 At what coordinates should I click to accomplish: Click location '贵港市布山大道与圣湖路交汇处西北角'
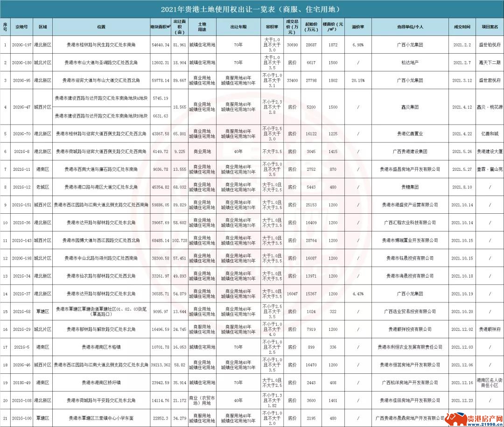(101, 63)
